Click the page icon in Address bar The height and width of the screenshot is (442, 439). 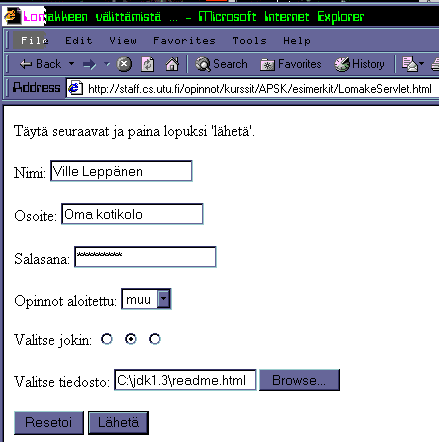click(x=75, y=88)
